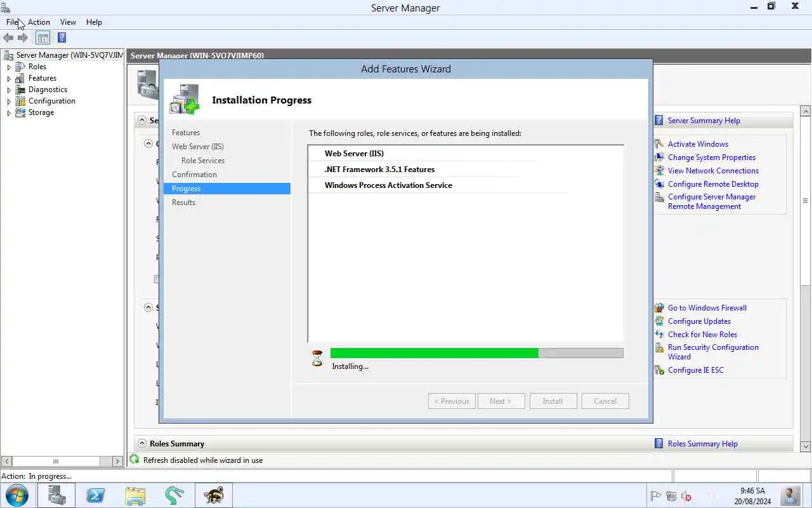Open the Help menu
The image size is (812, 508).
(x=94, y=22)
